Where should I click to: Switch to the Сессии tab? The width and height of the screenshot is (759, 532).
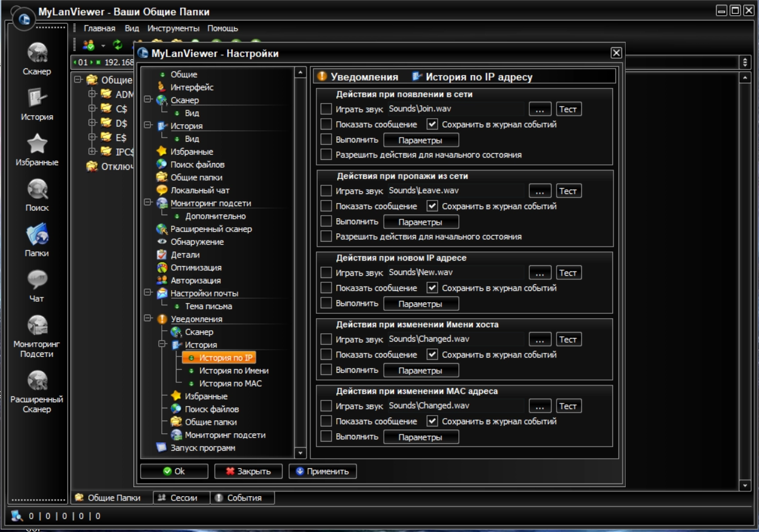pos(181,497)
